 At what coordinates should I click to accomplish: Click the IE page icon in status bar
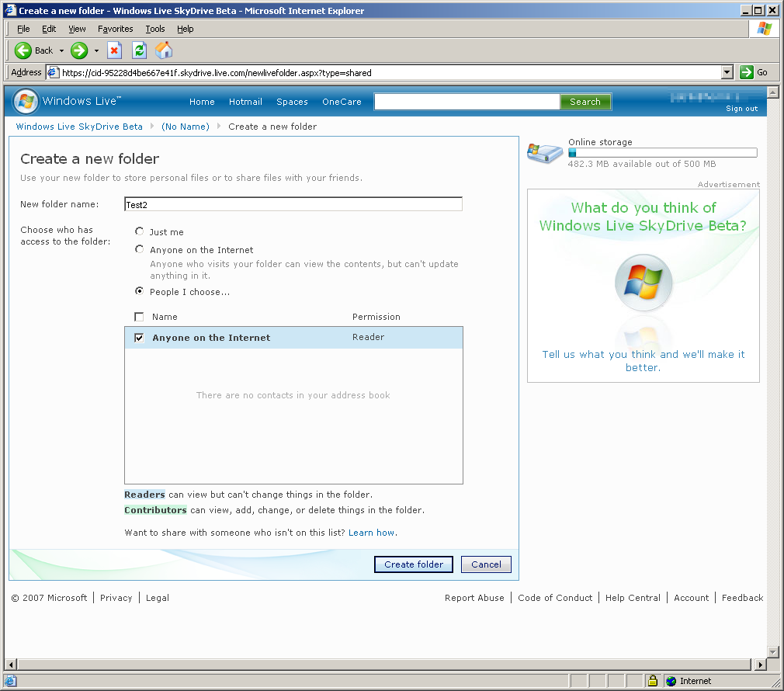11,681
